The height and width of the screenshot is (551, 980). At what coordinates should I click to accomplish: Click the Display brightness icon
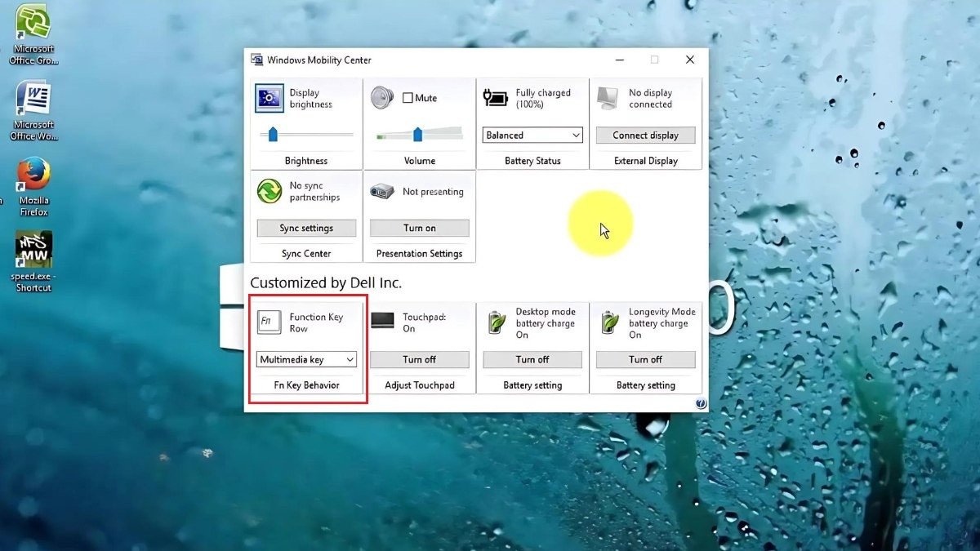pyautogui.click(x=269, y=98)
